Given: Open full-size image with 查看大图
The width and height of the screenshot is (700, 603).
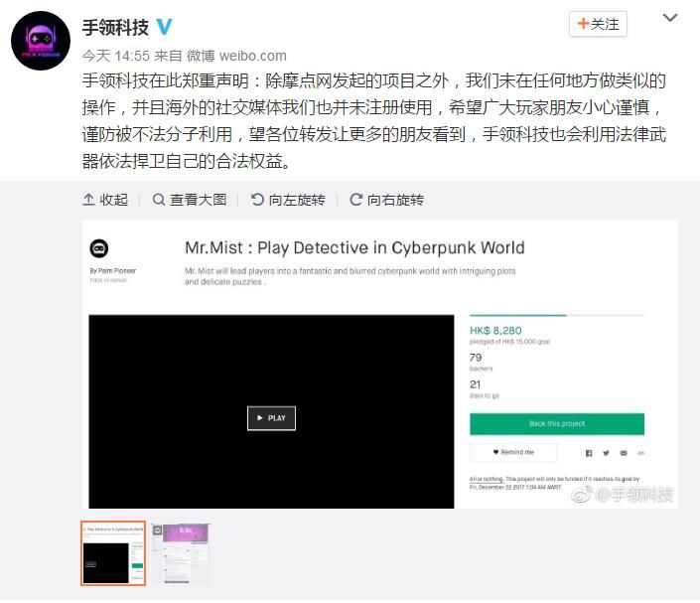Looking at the screenshot, I should pyautogui.click(x=190, y=200).
